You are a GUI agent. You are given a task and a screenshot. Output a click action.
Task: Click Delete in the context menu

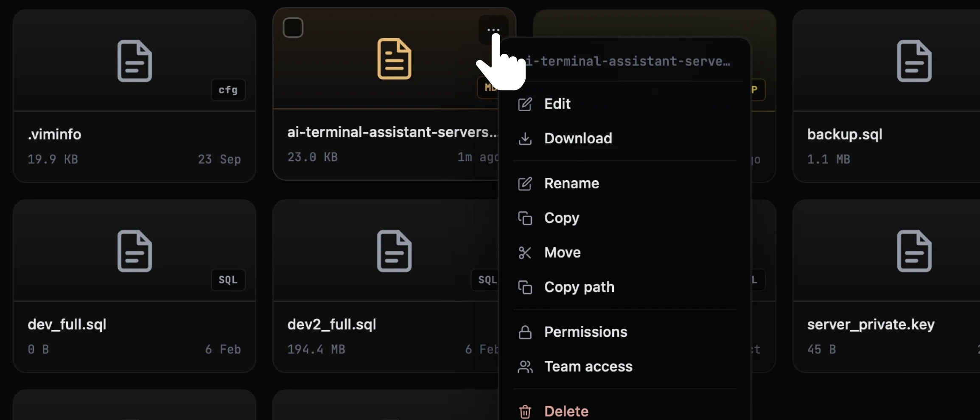coord(624,411)
